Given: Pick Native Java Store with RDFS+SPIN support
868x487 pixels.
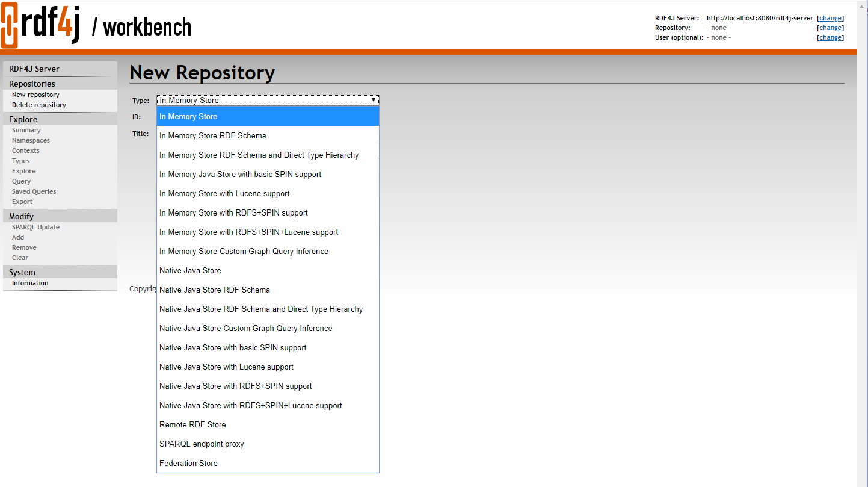Looking at the screenshot, I should point(268,386).
